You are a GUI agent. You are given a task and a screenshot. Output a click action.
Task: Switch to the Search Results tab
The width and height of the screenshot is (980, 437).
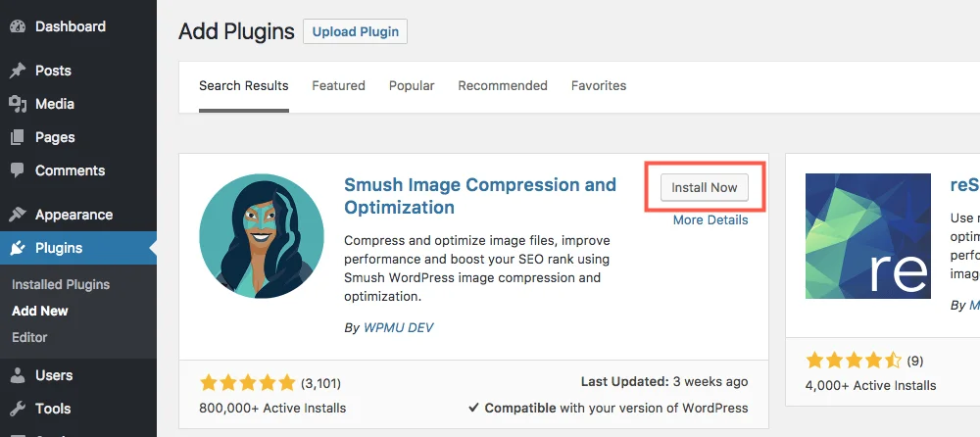pos(244,85)
